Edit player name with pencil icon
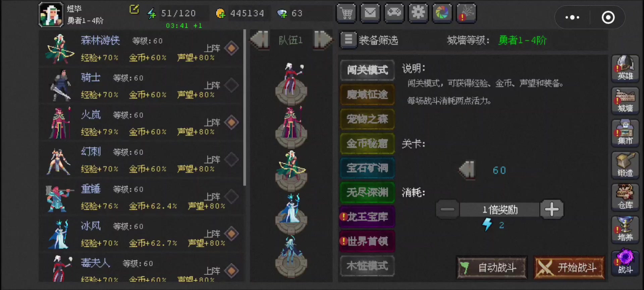The image size is (644, 290). pyautogui.click(x=134, y=9)
